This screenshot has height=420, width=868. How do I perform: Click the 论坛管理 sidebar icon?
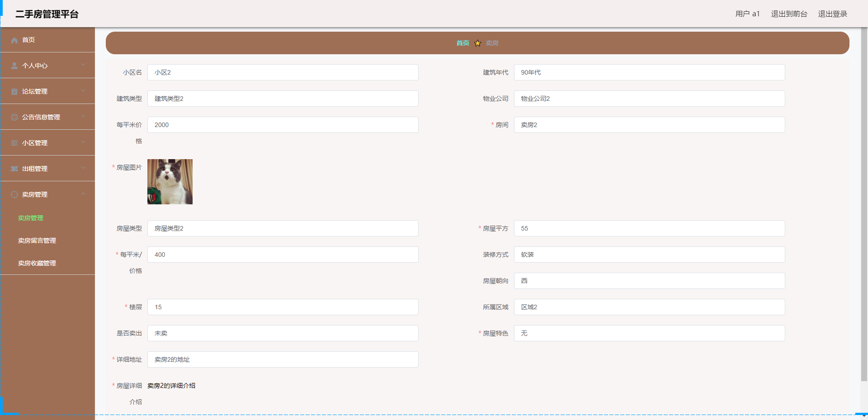pos(14,91)
